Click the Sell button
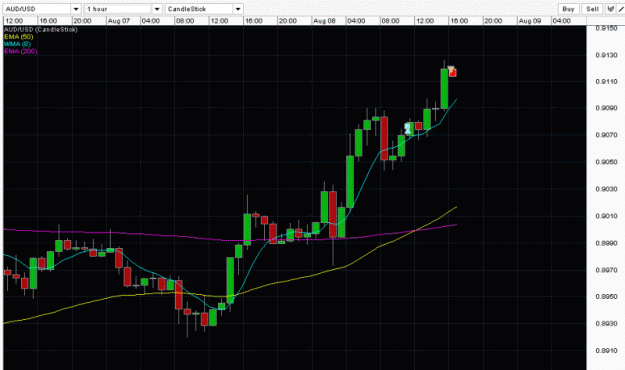The image size is (625, 370). (592, 9)
